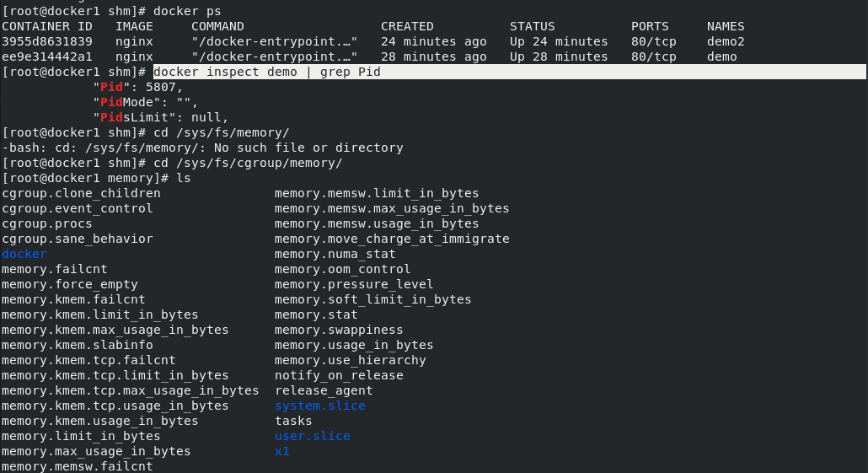
Task: Click memory.move_charge_at_immigrate file name
Action: [392, 239]
